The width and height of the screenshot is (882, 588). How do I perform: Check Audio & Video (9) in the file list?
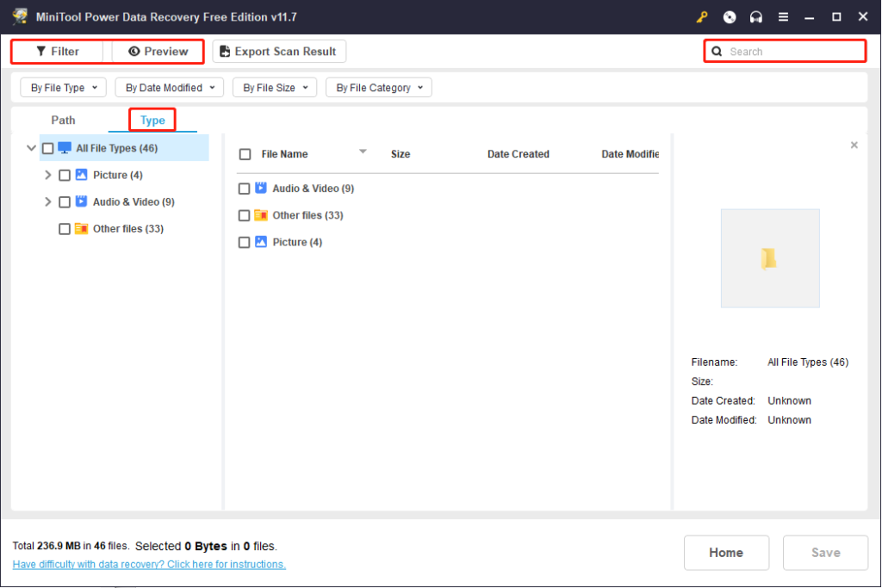[x=244, y=189]
